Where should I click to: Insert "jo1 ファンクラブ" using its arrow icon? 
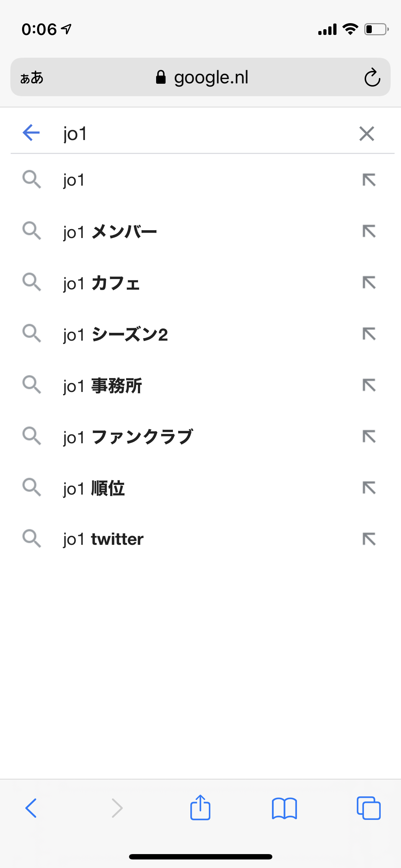pyautogui.click(x=369, y=436)
